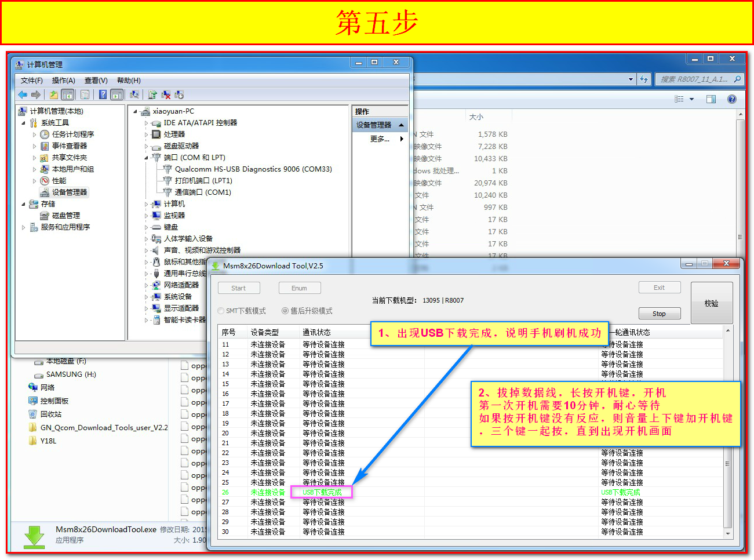Click the Explorer file list vertical scrollbar
754x560 pixels.
740,237
